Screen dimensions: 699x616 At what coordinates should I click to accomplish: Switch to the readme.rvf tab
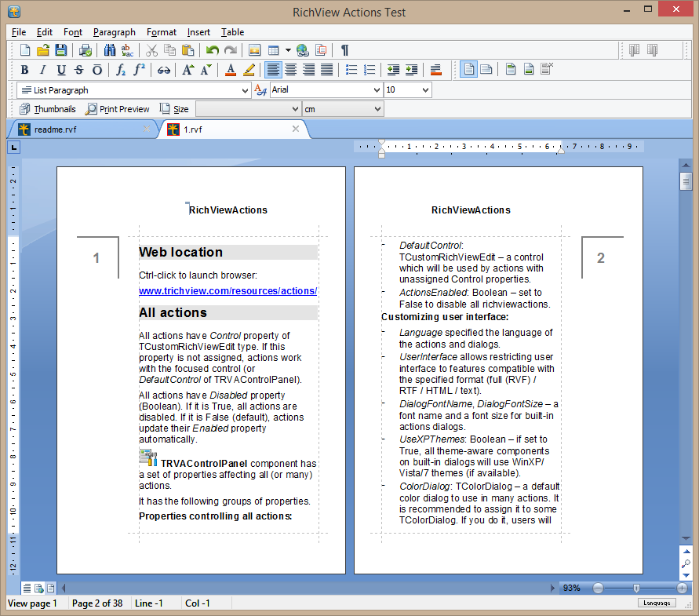pyautogui.click(x=55, y=129)
